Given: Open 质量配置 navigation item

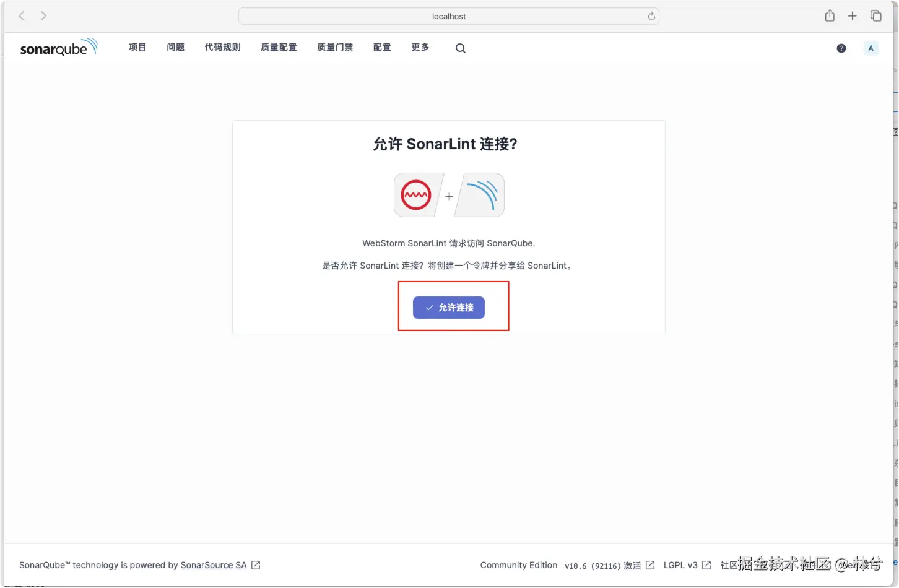Looking at the screenshot, I should click(279, 48).
